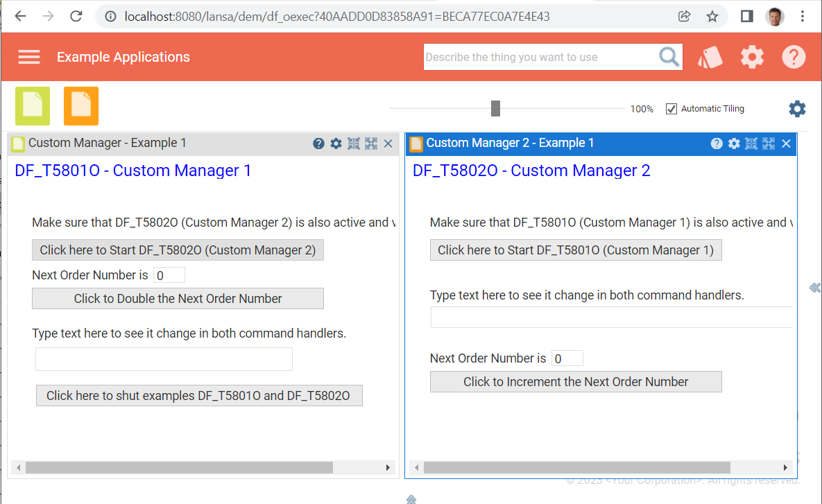
Task: Collapse the right side panel chevron
Action: 815,286
